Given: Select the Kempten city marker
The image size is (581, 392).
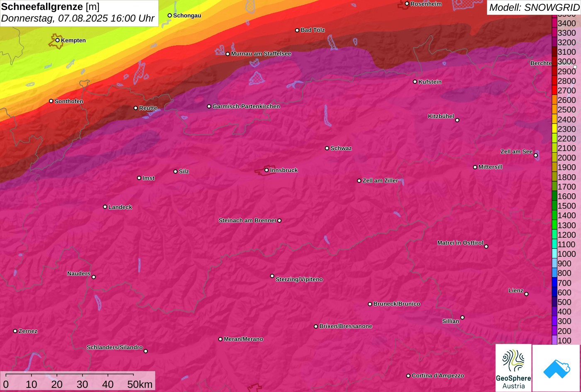Looking at the screenshot, I should tap(57, 40).
